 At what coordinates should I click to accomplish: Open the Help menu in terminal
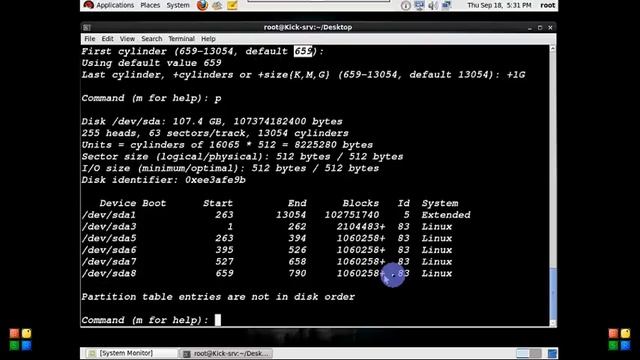point(208,39)
